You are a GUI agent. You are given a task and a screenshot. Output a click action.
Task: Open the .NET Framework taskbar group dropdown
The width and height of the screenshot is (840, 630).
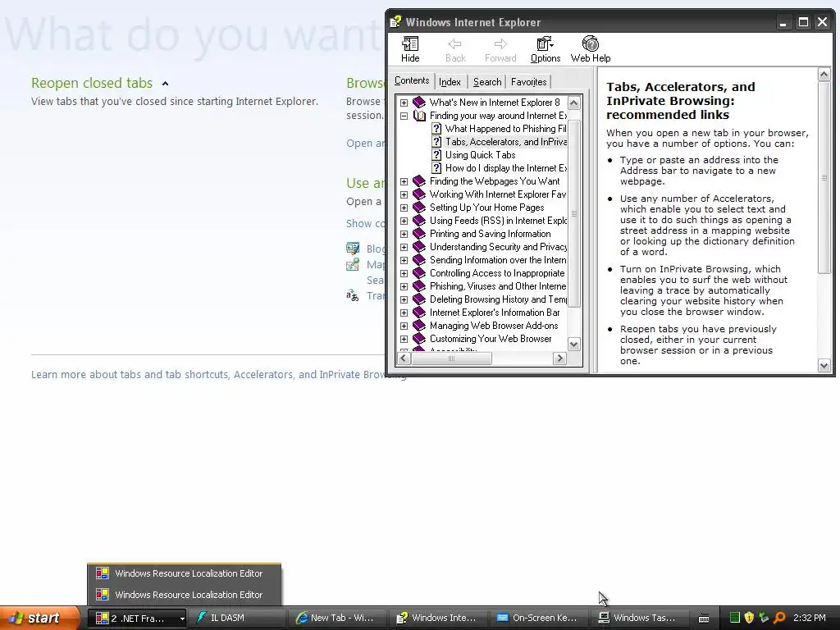tap(182, 619)
